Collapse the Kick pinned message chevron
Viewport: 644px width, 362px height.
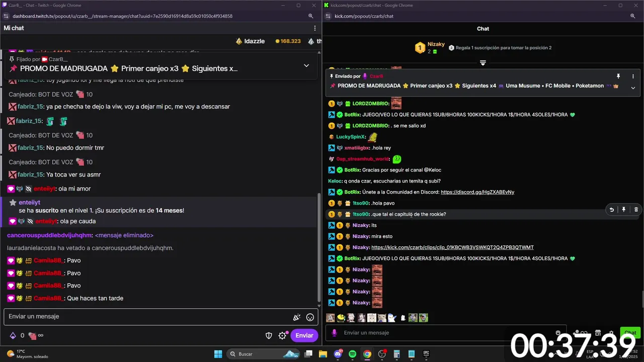[633, 87]
